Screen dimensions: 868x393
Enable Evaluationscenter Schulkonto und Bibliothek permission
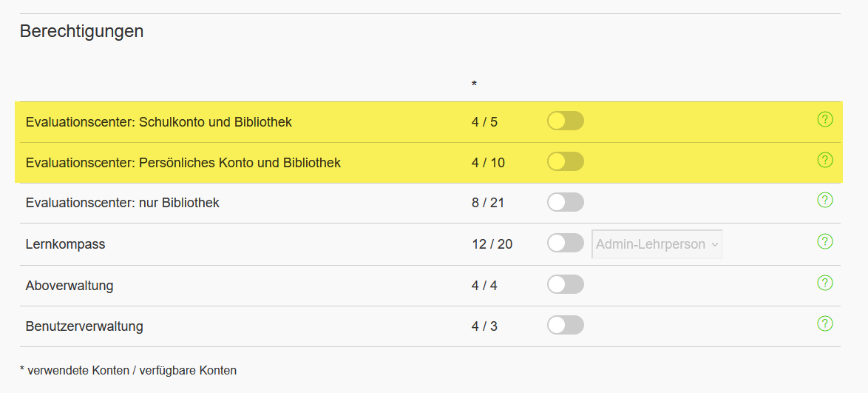(x=565, y=121)
